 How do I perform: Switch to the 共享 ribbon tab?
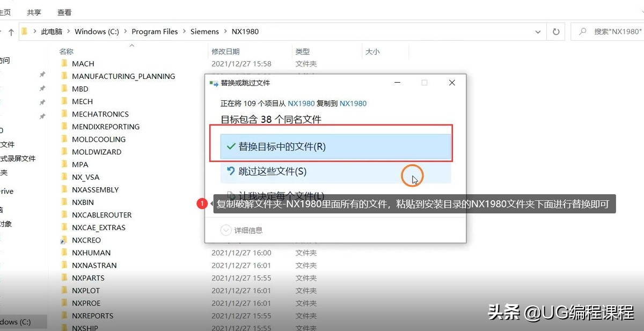[33, 12]
